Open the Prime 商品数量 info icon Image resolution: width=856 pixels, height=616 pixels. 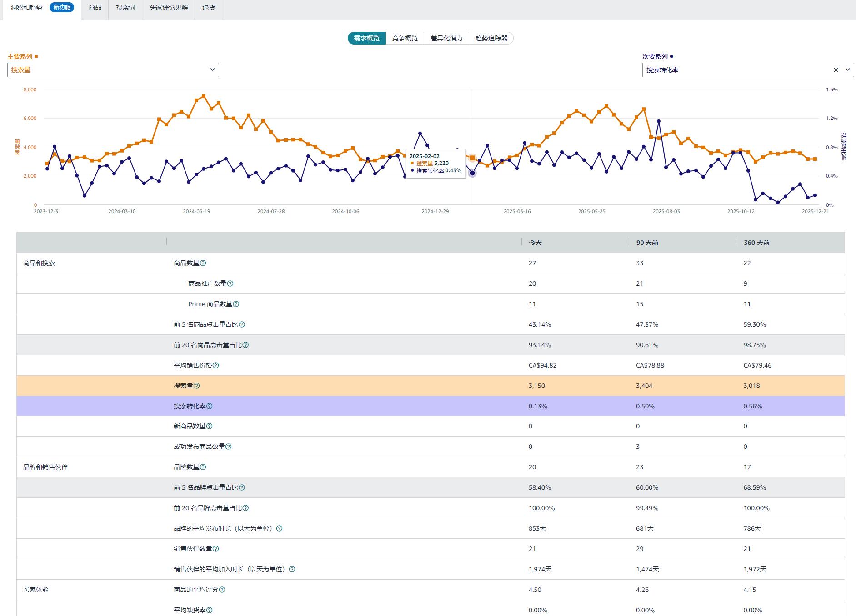pos(236,304)
